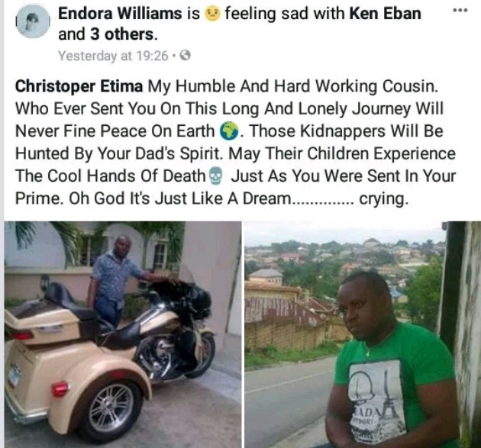Open the tan trike motorcycle photo

pyautogui.click(x=123, y=334)
